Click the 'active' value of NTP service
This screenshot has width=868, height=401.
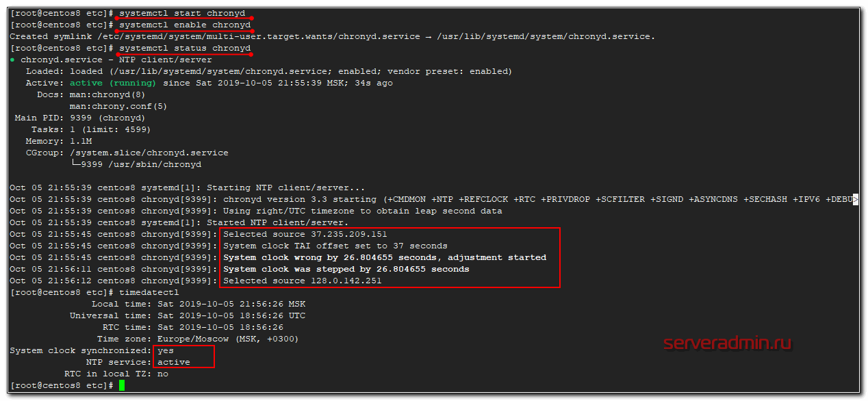173,362
